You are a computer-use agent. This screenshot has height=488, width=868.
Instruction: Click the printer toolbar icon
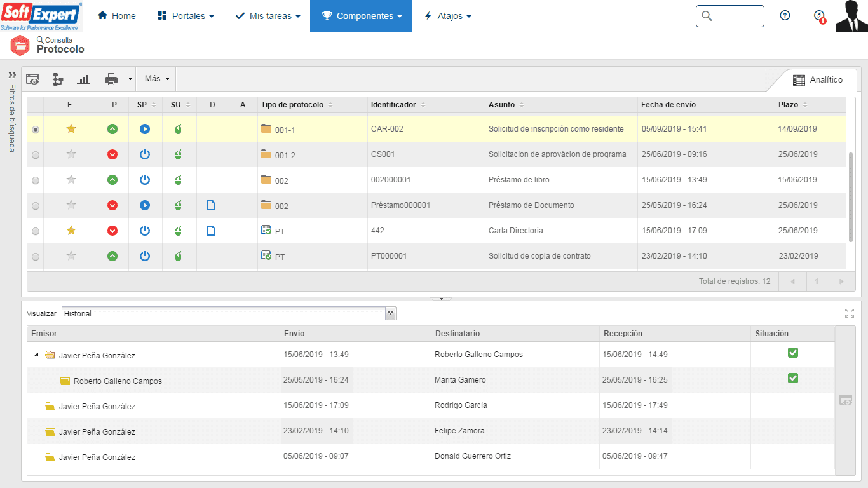pos(111,79)
